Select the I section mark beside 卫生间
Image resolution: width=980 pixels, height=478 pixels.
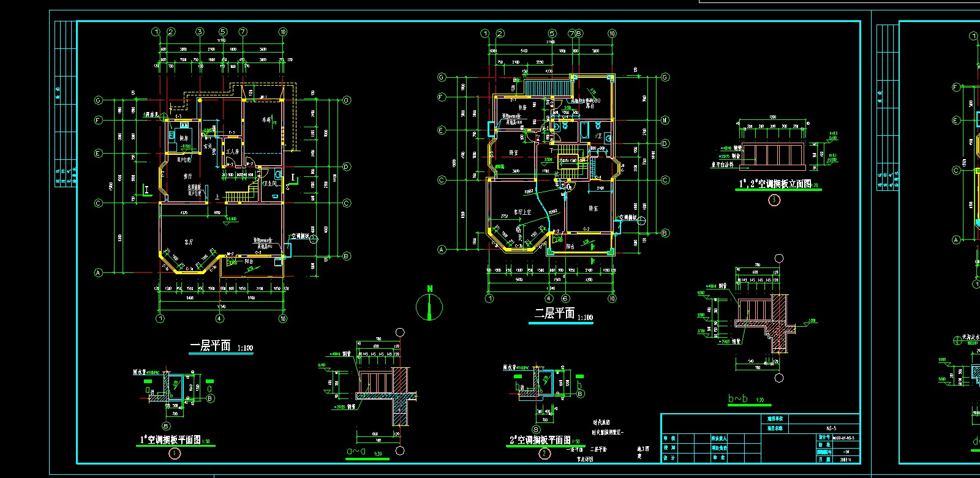point(293,178)
